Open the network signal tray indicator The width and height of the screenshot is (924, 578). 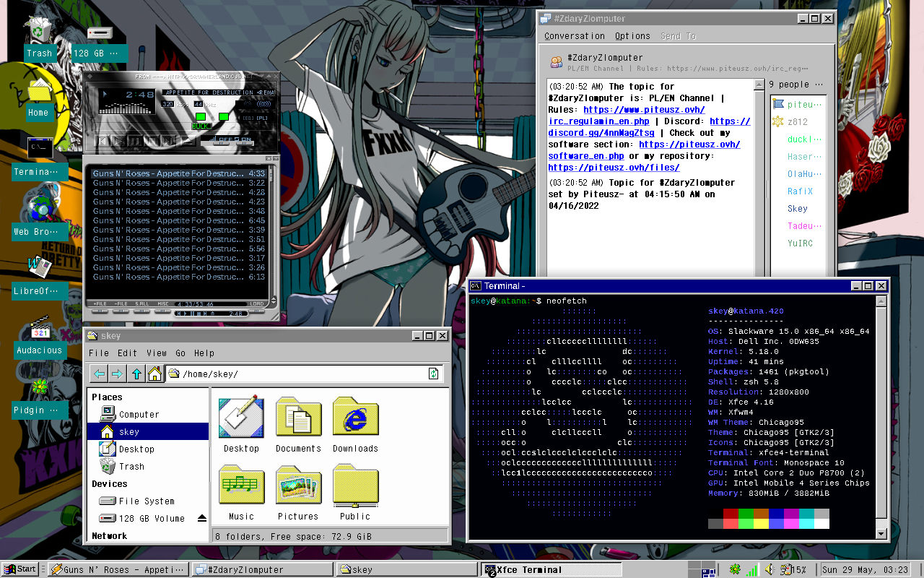click(x=752, y=569)
